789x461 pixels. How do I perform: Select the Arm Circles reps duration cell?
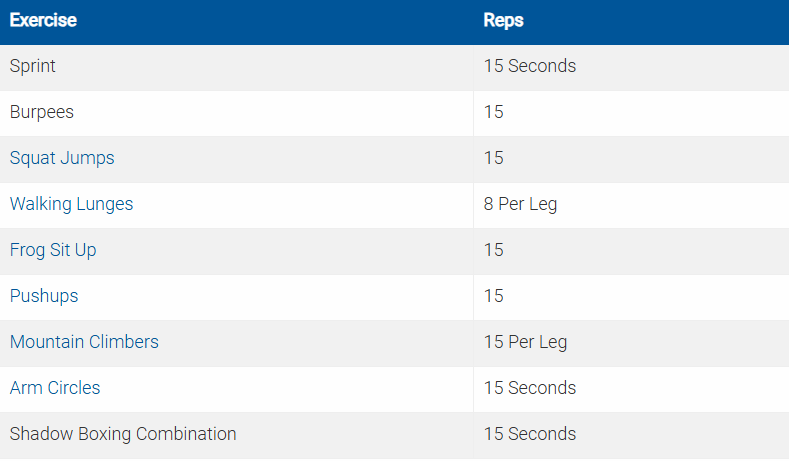point(529,388)
